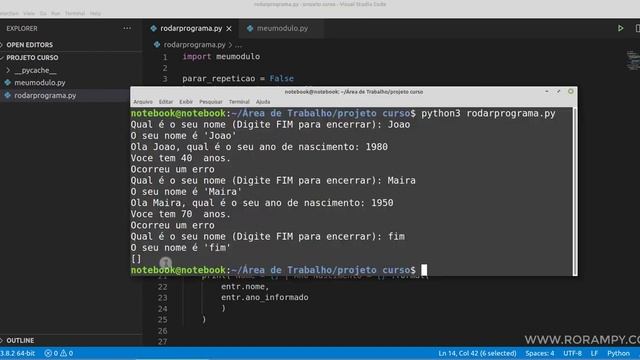This screenshot has height=360, width=640.
Task: Click rodarprograma.py breadcrumb in editor
Action: tap(194, 44)
